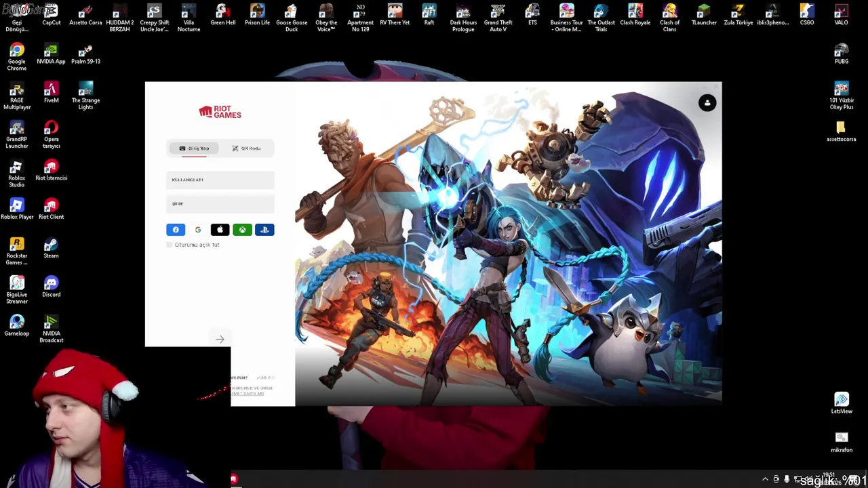Open Prison Life desktop shortcut

[x=257, y=15]
